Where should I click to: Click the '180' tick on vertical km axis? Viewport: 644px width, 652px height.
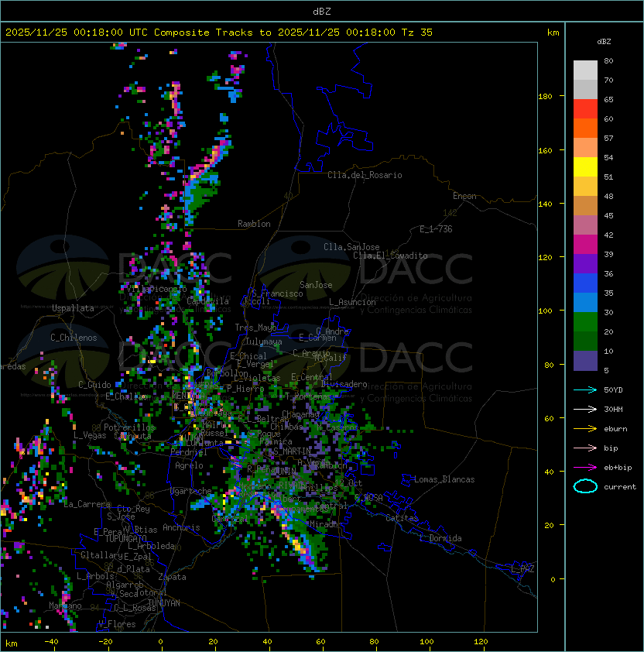545,97
